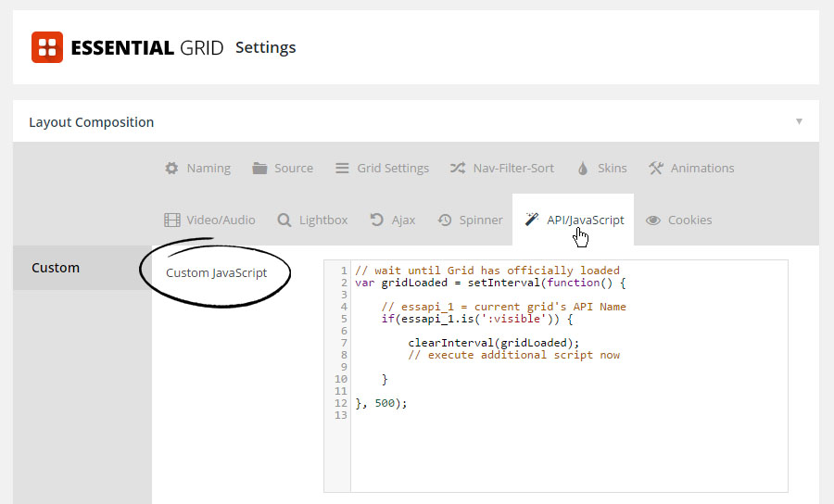
Task: Select the Custom sidebar item
Action: click(82, 268)
